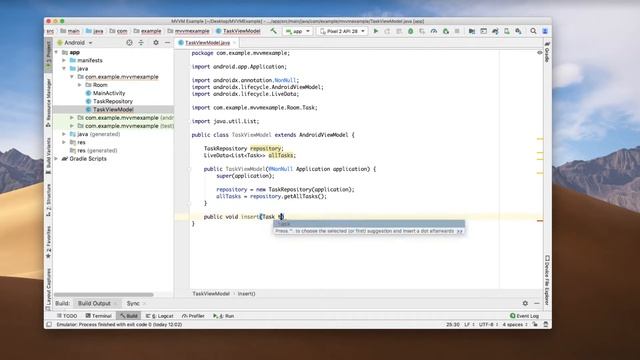
Task: Click the Attach Debugger icon
Action: click(446, 31)
